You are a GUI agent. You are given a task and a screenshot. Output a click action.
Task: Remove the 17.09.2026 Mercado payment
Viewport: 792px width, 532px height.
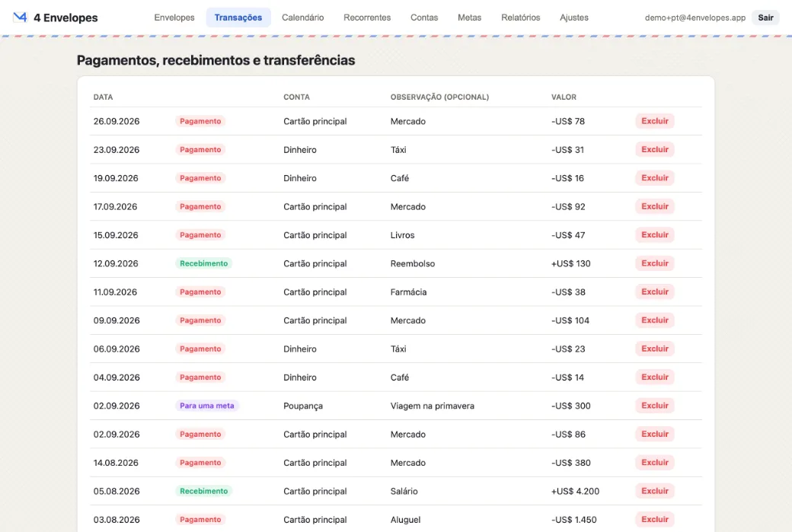click(x=655, y=206)
